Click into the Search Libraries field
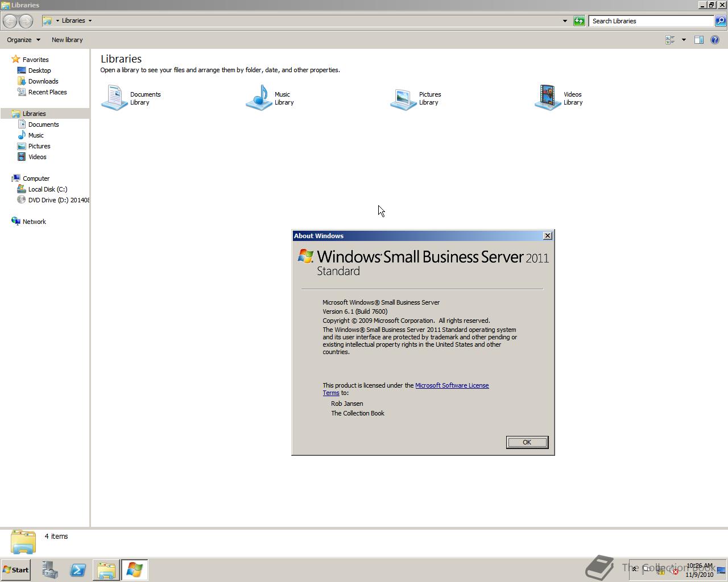The width and height of the screenshot is (728, 582). tap(651, 21)
